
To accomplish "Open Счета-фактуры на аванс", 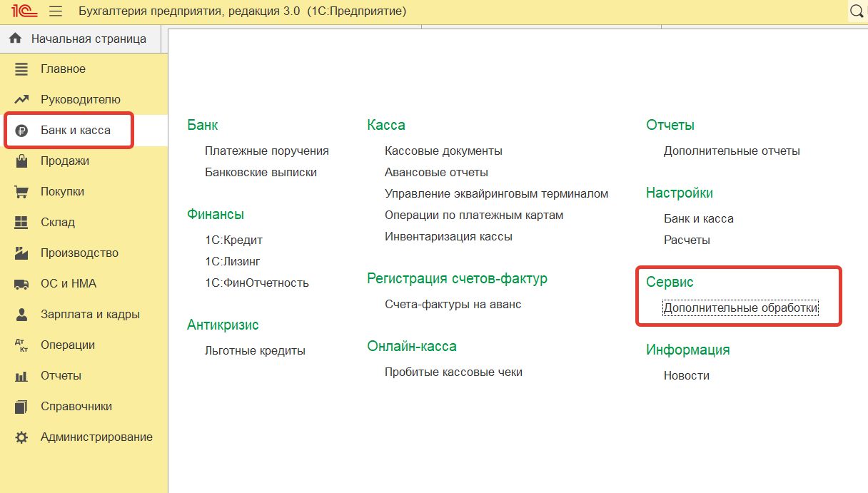I will click(x=453, y=305).
